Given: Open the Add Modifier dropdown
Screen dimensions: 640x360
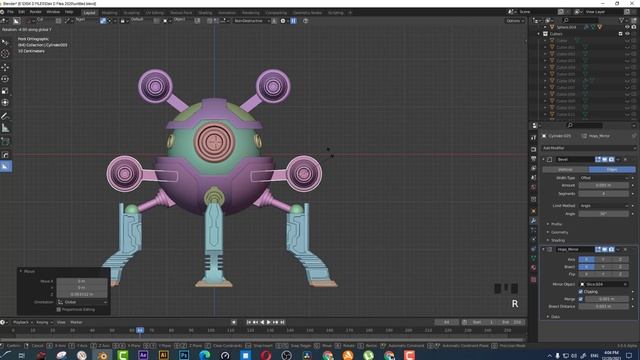Looking at the screenshot, I should [x=589, y=148].
